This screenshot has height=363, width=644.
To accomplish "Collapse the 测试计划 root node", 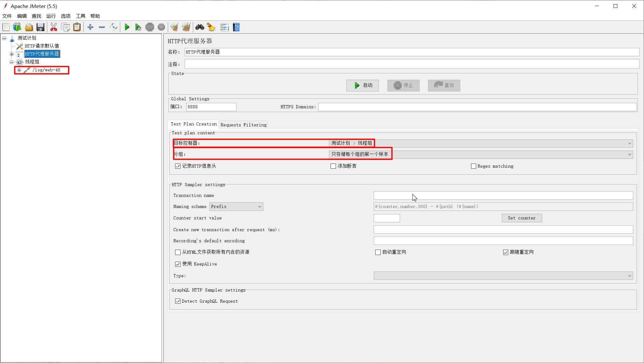I will (x=4, y=38).
